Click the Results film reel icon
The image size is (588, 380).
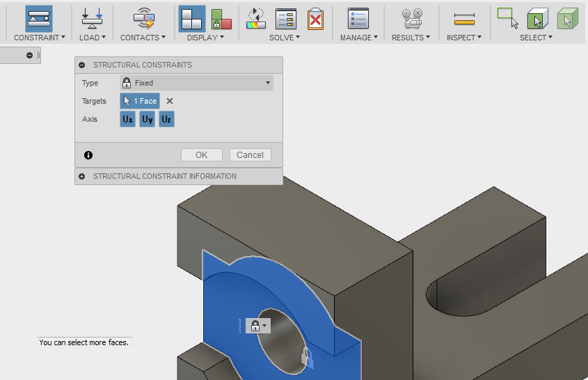[x=411, y=19]
